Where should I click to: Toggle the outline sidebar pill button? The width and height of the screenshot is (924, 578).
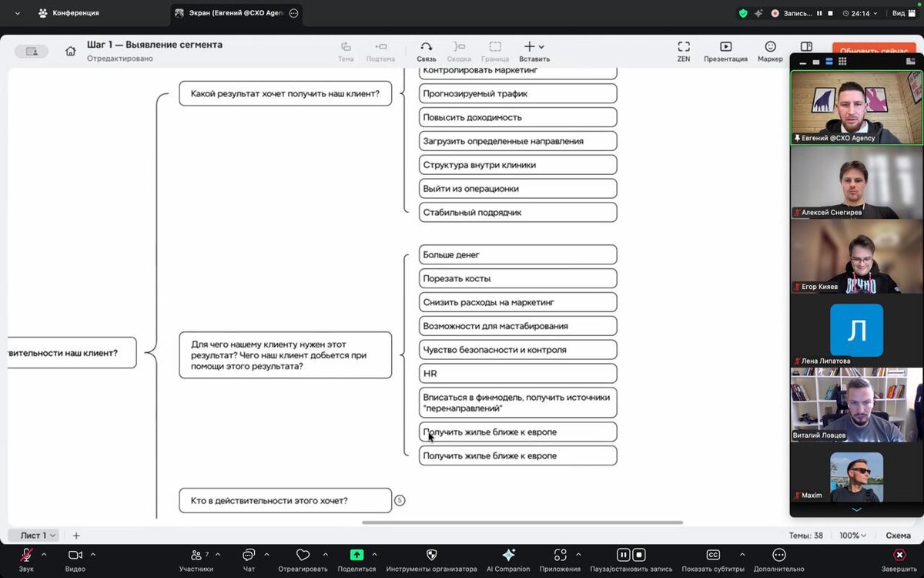click(x=32, y=51)
